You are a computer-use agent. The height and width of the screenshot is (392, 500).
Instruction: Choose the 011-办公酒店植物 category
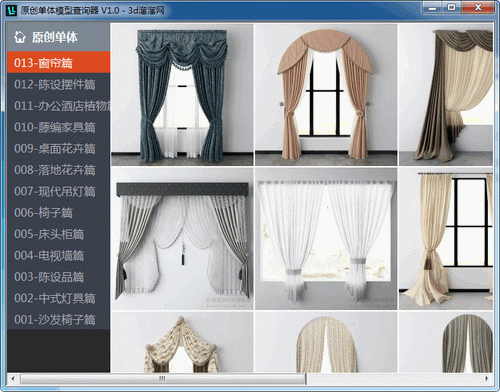coord(58,105)
